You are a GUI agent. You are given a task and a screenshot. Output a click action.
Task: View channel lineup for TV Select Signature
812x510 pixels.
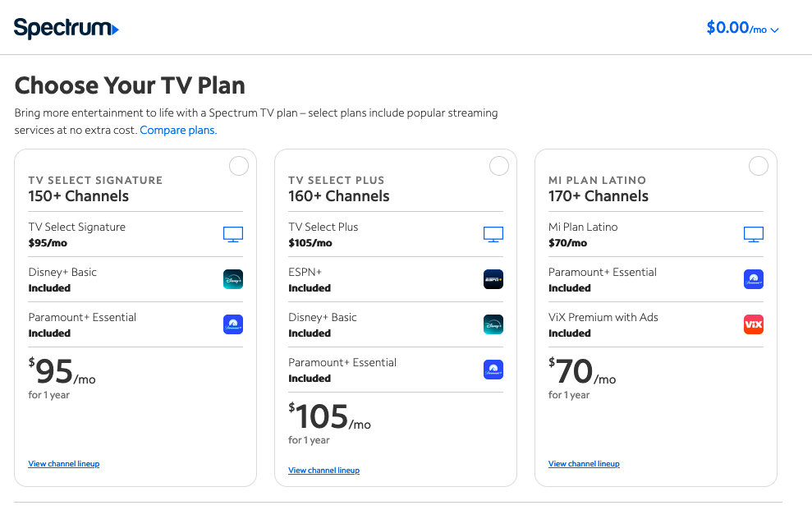click(x=64, y=464)
